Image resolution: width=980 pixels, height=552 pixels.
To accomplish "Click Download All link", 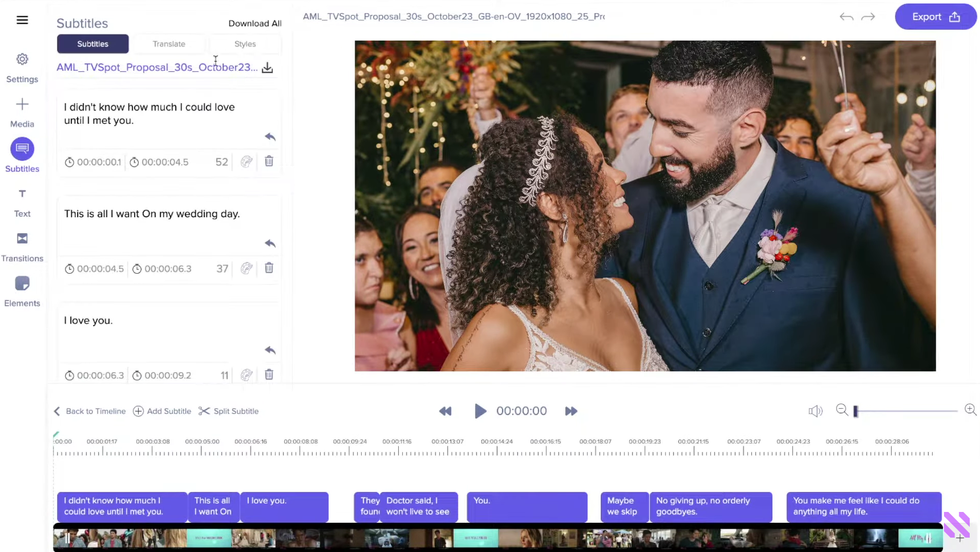I will [x=255, y=24].
